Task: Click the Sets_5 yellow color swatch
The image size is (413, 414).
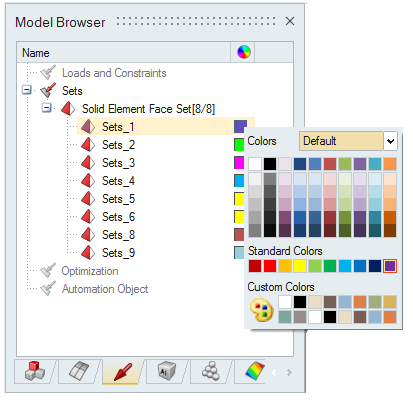Action: (x=239, y=199)
